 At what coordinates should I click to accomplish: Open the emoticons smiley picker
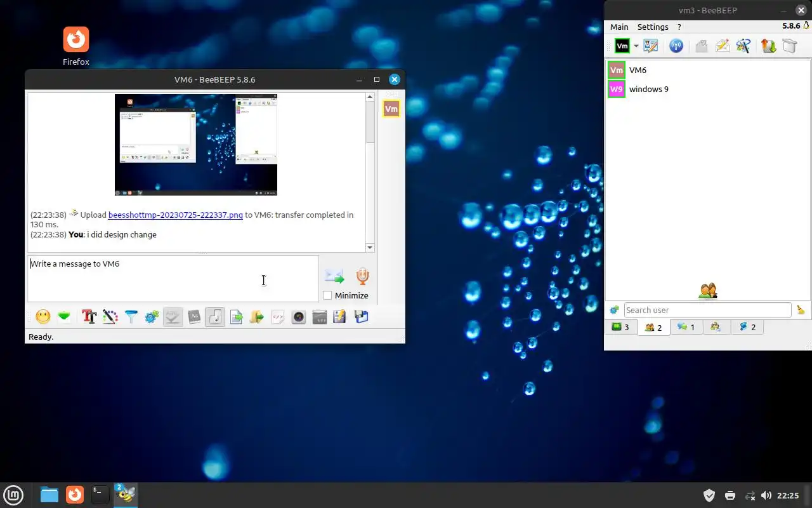tap(43, 316)
